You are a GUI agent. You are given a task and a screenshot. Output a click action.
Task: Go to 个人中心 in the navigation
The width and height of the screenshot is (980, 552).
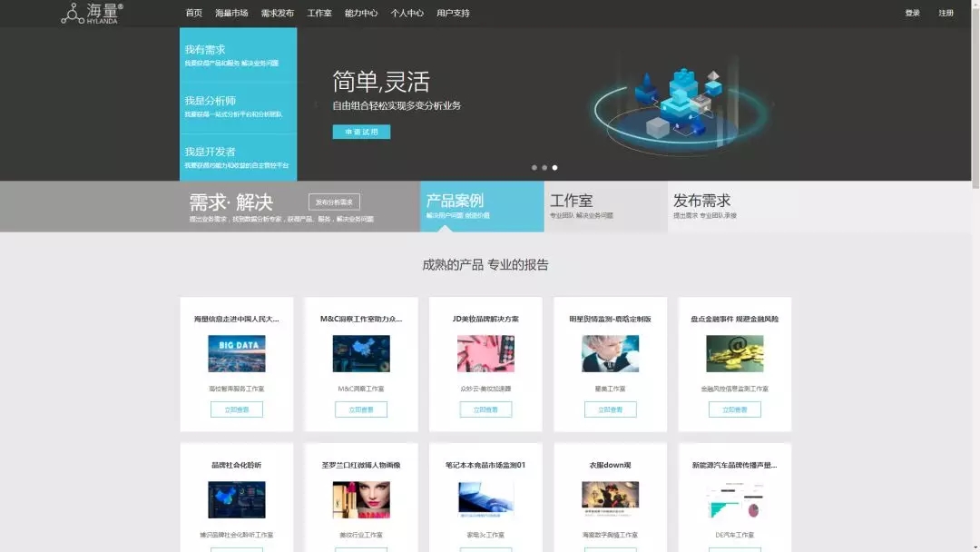tap(407, 13)
